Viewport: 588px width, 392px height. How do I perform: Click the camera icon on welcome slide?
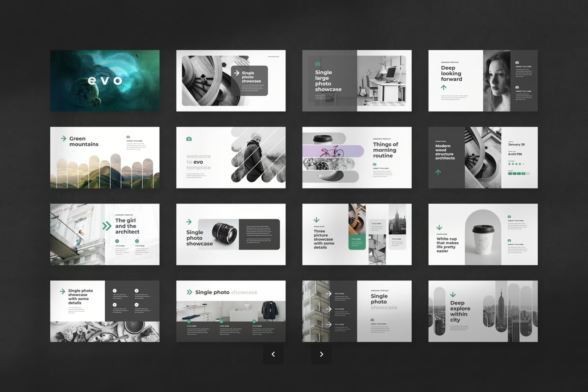coord(189,139)
